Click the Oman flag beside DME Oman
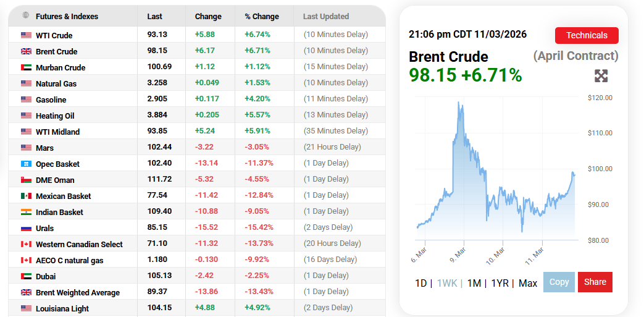644x317 pixels. 26,180
